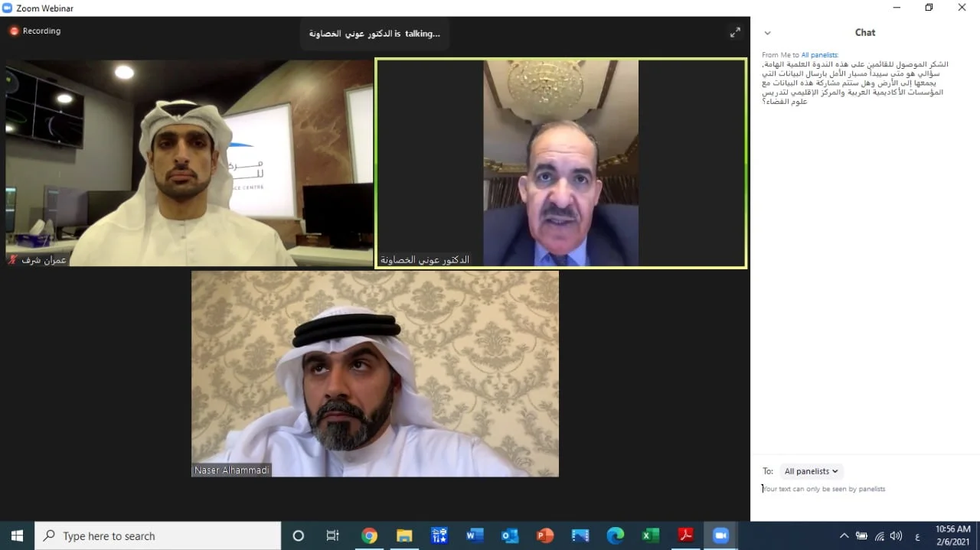Open Microsoft Word from the taskbar

[474, 536]
